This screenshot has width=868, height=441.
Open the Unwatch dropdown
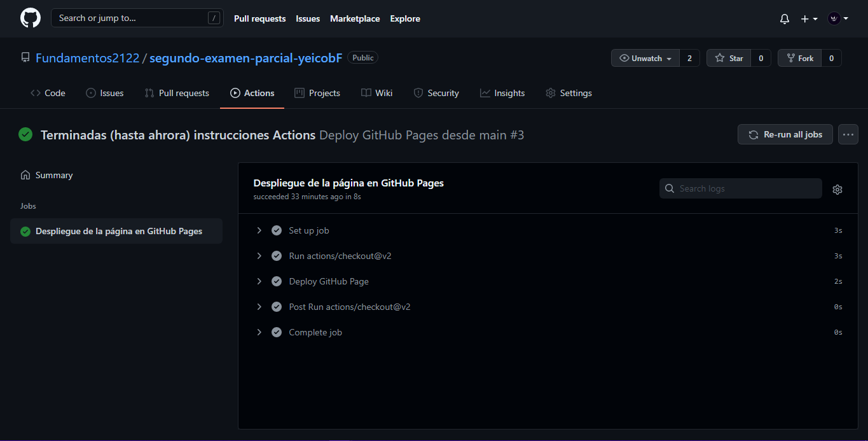pyautogui.click(x=645, y=58)
